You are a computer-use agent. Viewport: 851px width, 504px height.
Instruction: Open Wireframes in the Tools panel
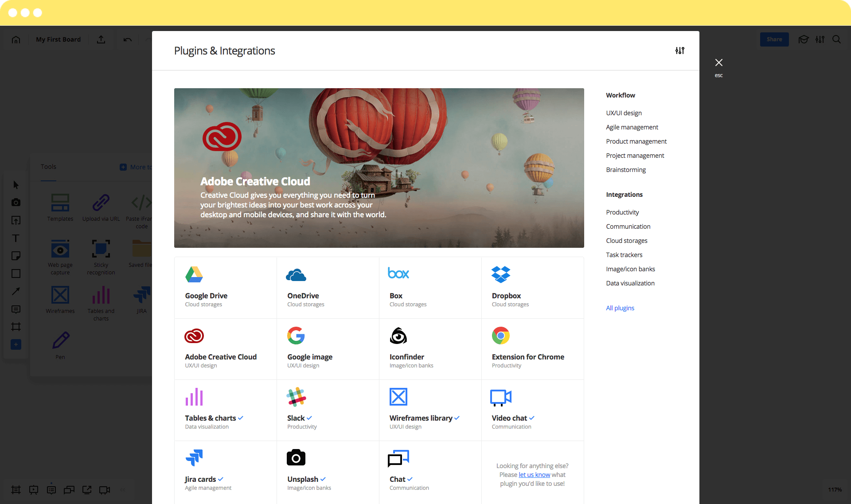tap(60, 300)
